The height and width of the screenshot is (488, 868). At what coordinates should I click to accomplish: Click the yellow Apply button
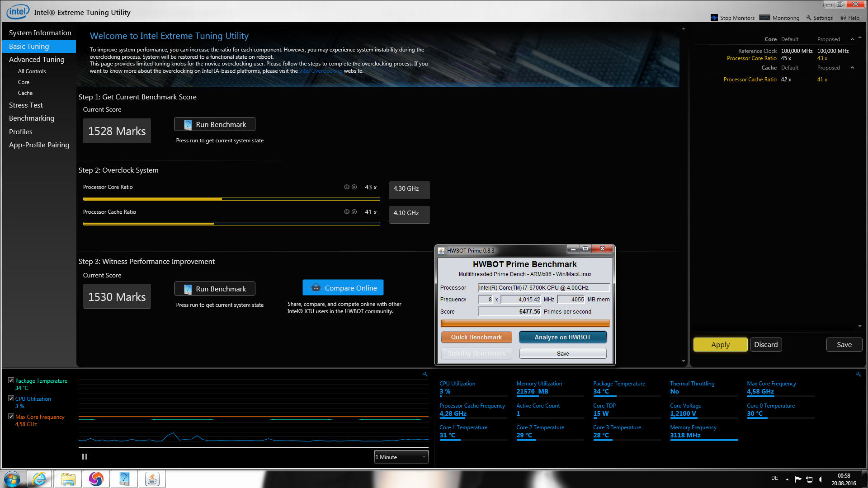[x=721, y=345]
